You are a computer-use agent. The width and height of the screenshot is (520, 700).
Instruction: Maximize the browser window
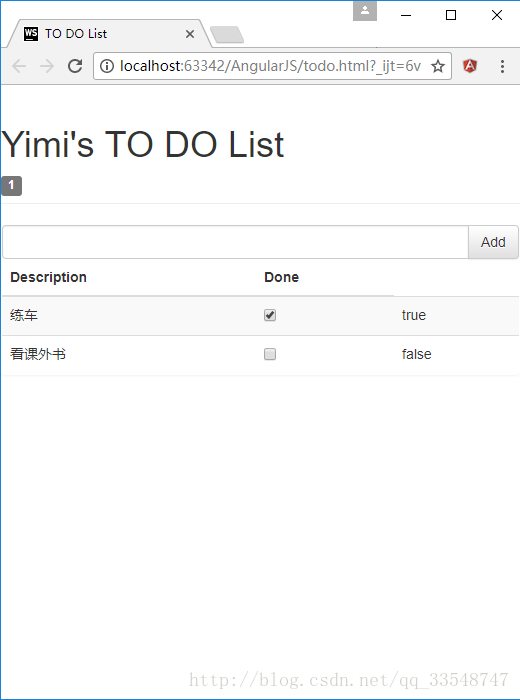pos(451,15)
